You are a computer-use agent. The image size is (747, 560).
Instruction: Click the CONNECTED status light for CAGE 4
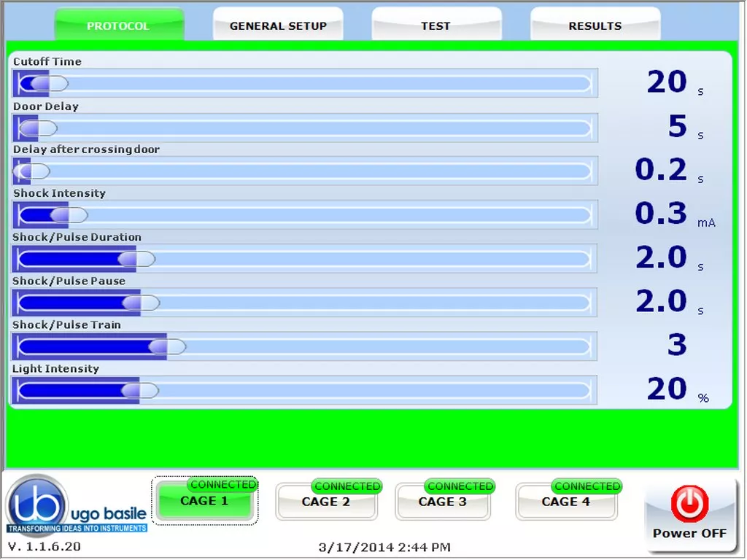pyautogui.click(x=587, y=486)
